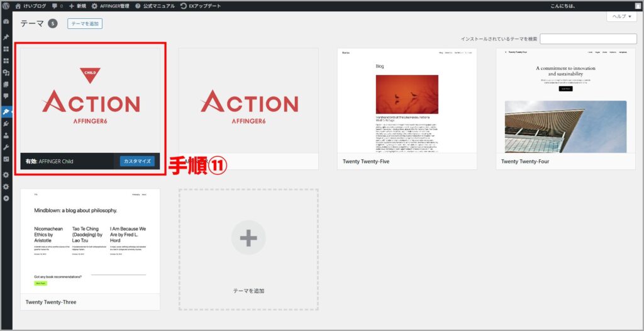Click カスタマイズ on the active AFFINGER Child theme
Viewport: 644px width, 331px height.
137,161
